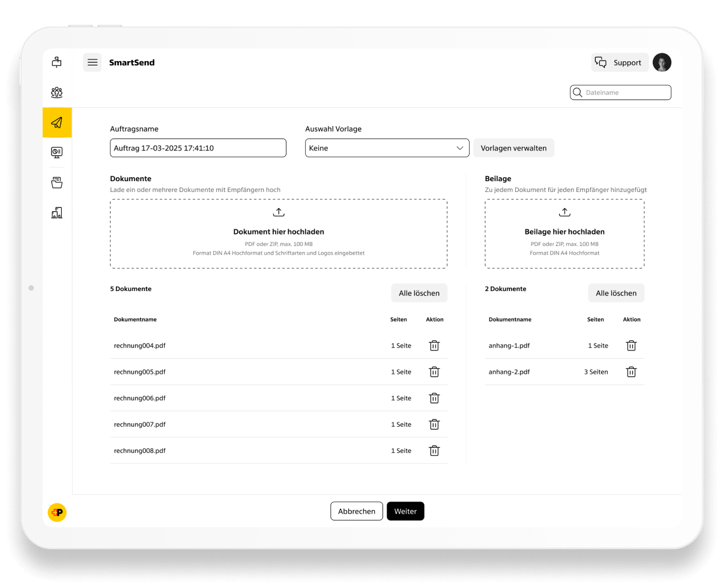Screen dimensions: 723x588
Task: Open the archive box icon in sidebar
Action: tap(57, 182)
